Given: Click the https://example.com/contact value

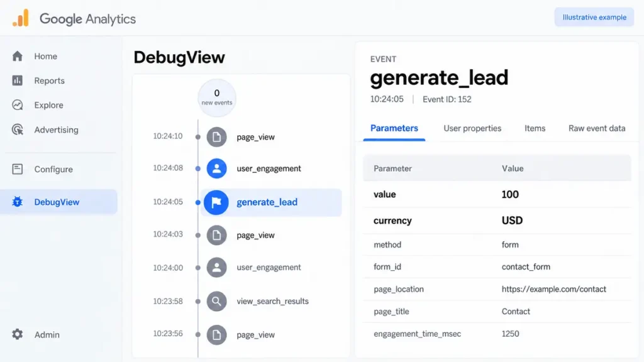Looking at the screenshot, I should (553, 289).
